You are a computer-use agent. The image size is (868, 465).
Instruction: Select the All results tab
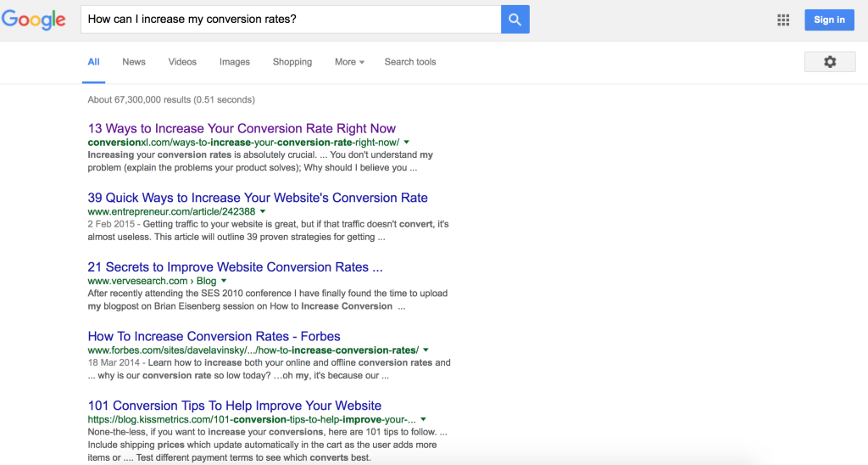(x=93, y=62)
